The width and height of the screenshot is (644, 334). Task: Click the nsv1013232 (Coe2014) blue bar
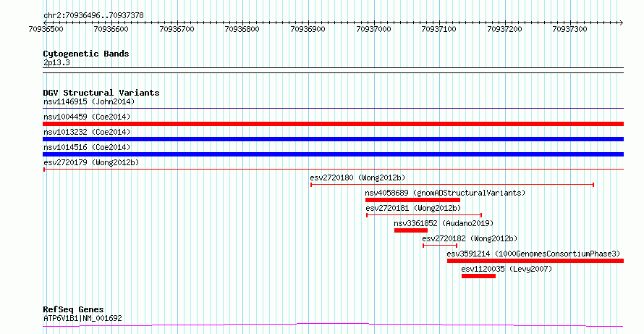pyautogui.click(x=333, y=139)
